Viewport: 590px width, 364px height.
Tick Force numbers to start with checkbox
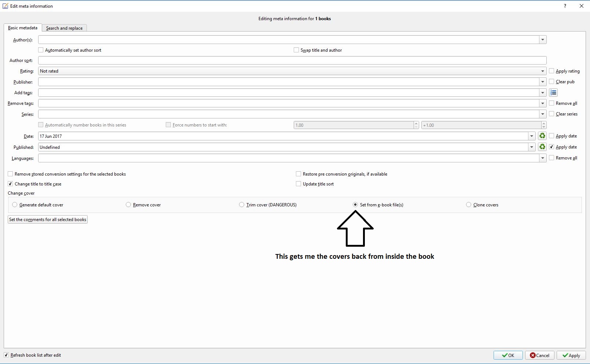tap(168, 125)
